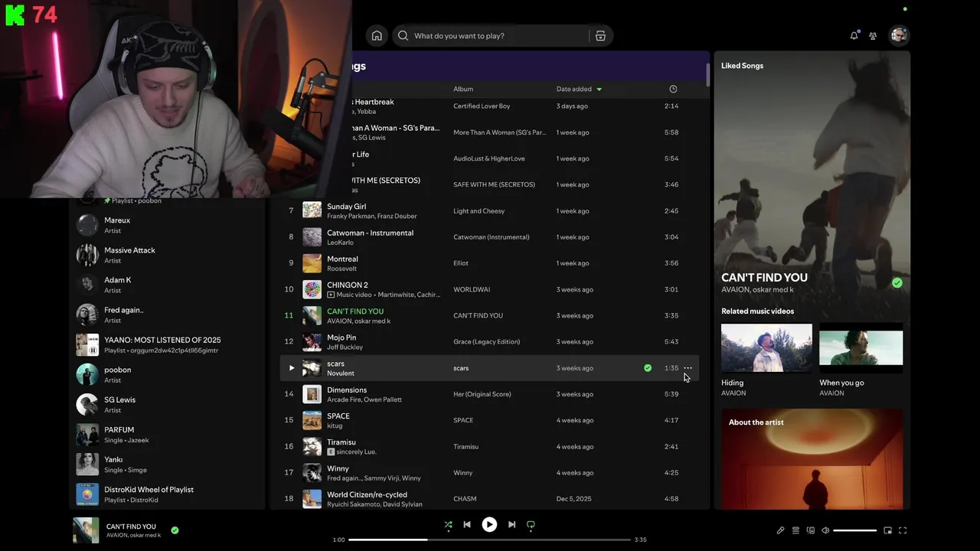The height and width of the screenshot is (551, 980).
Task: Select World Citizen/re-cycled track title
Action: click(367, 494)
